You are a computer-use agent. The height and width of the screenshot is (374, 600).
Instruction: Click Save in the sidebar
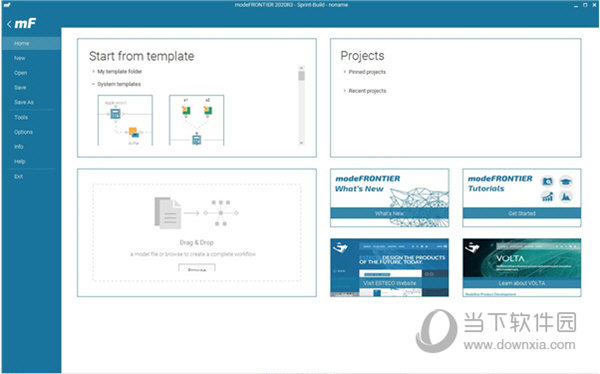coord(20,88)
